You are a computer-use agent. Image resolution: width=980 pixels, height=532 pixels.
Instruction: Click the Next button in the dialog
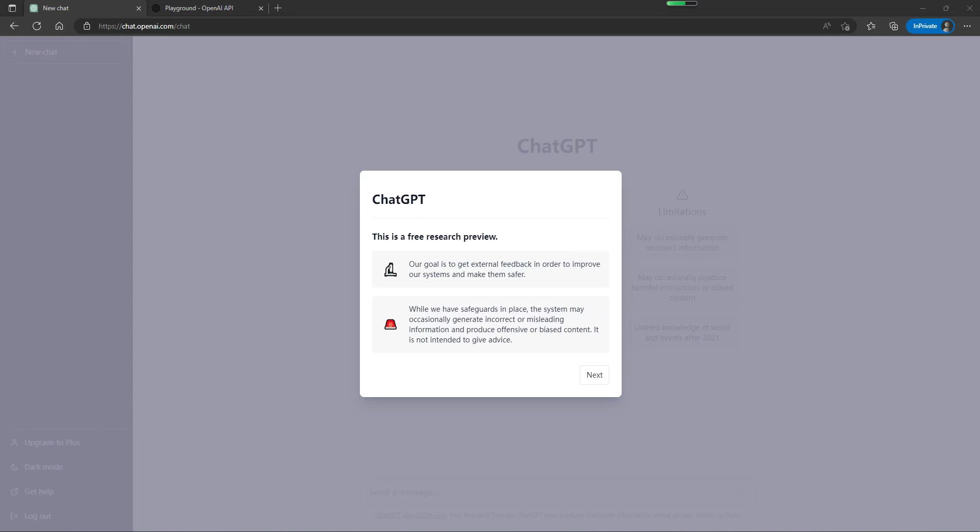tap(594, 375)
